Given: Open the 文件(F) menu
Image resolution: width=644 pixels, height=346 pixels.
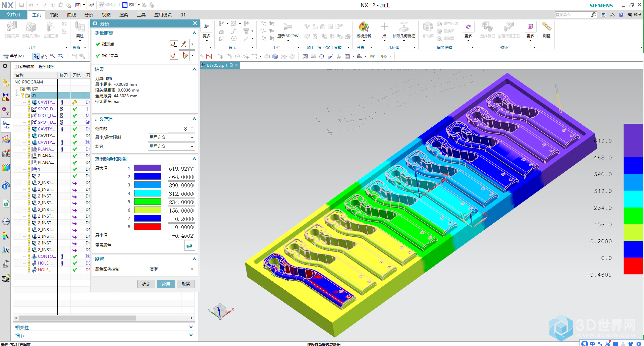Looking at the screenshot, I should 13,15.
